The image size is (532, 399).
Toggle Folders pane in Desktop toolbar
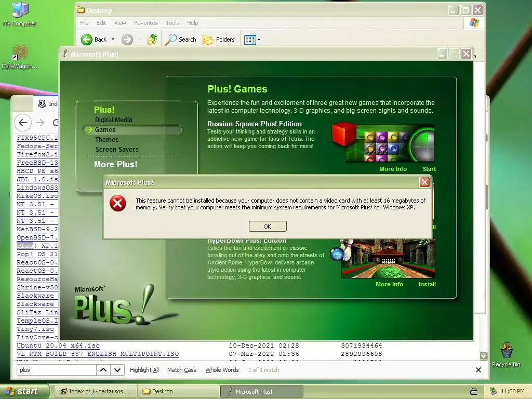point(219,39)
